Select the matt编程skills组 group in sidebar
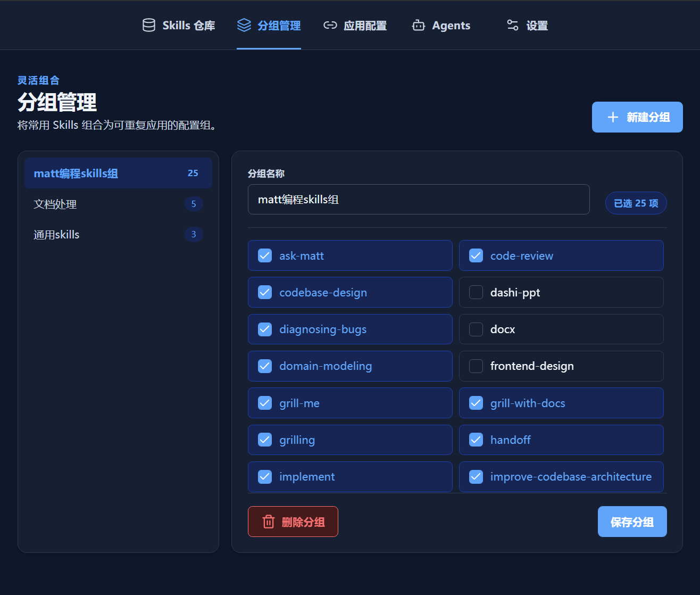This screenshot has width=700, height=595. (118, 173)
